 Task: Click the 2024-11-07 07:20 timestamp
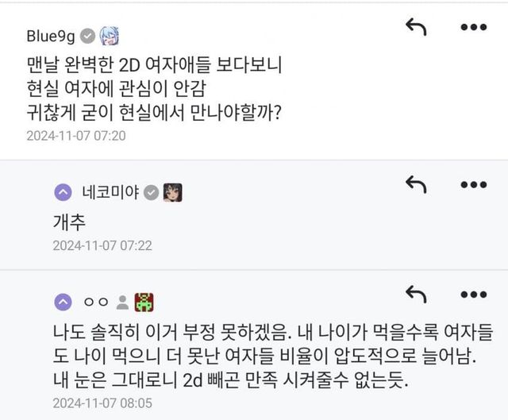click(76, 136)
